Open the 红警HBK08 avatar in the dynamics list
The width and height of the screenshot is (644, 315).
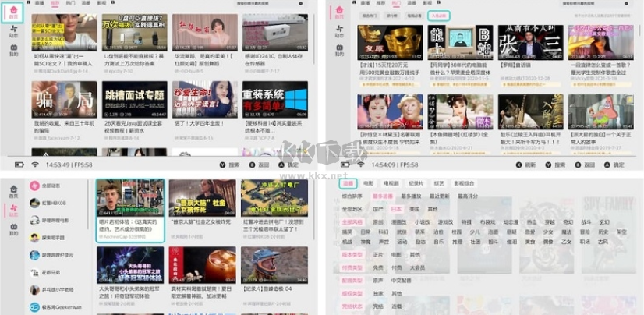pyautogui.click(x=35, y=203)
